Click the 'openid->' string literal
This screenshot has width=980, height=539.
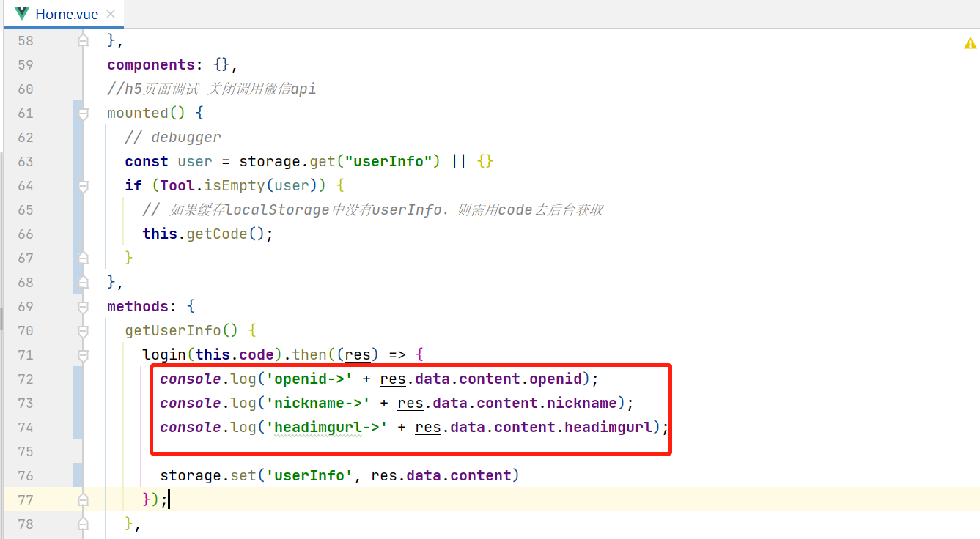[x=310, y=379]
